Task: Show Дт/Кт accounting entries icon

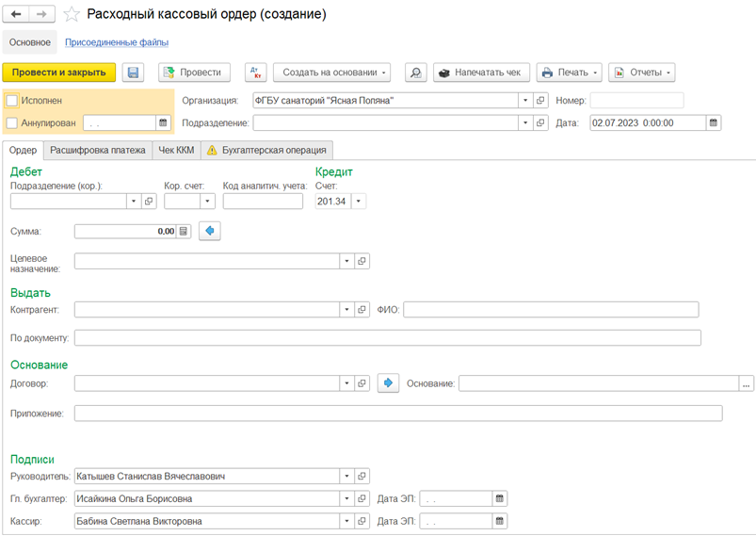Action: (255, 73)
